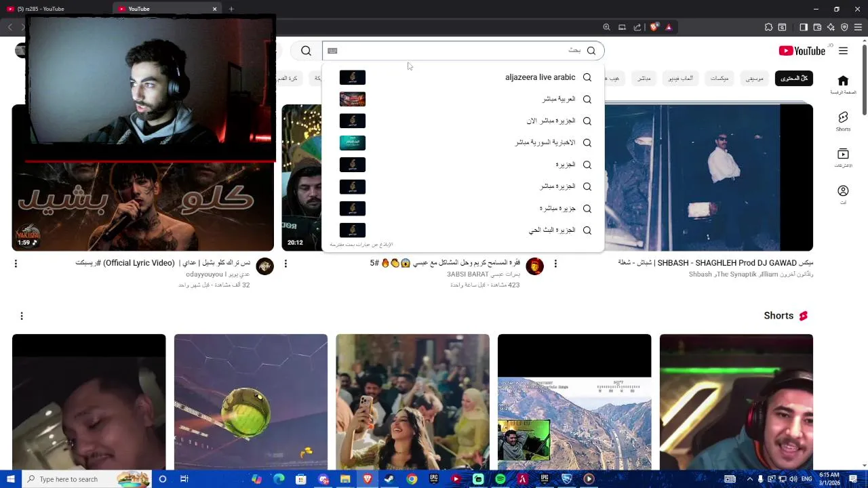This screenshot has height=488, width=868.
Task: Open the SHBASH video thumbnail
Action: click(x=708, y=178)
